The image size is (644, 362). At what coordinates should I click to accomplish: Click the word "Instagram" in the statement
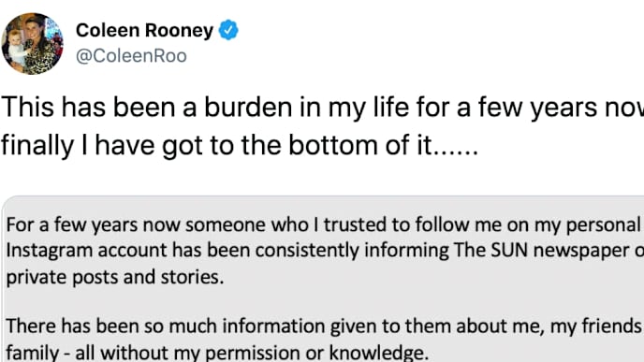click(x=50, y=251)
